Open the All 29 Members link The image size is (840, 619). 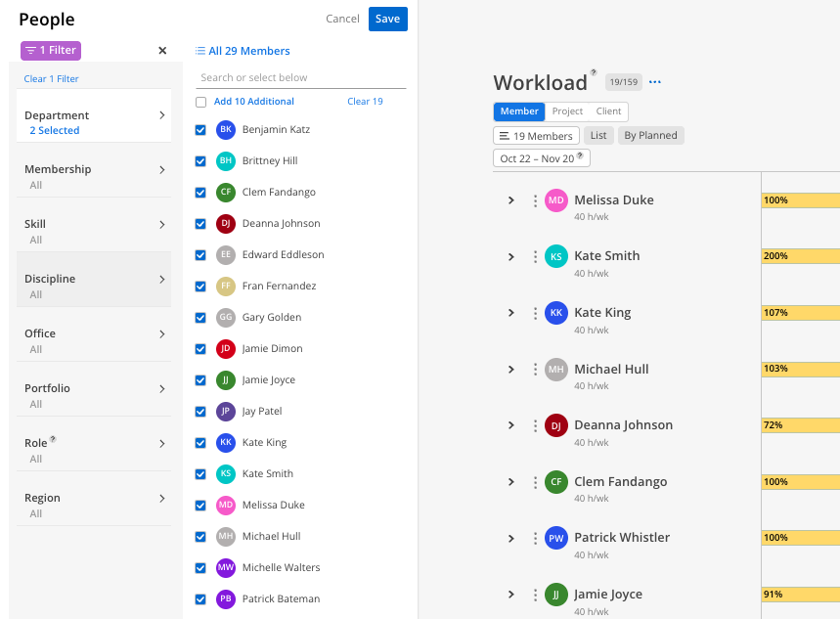tap(243, 51)
